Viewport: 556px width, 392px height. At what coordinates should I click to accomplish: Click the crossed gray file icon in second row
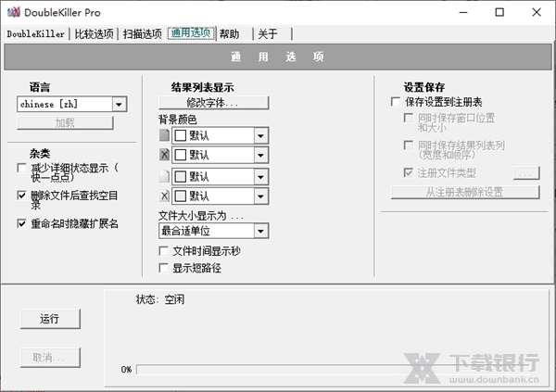tap(165, 155)
